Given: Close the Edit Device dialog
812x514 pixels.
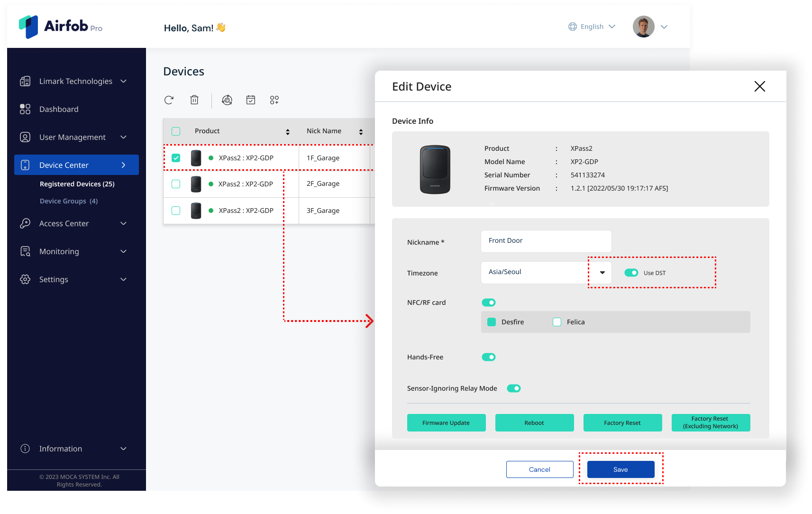Looking at the screenshot, I should [x=760, y=86].
